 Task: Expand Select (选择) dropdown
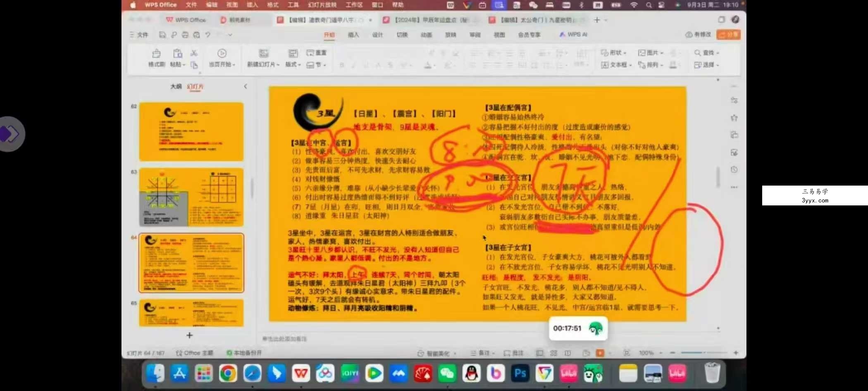706,65
